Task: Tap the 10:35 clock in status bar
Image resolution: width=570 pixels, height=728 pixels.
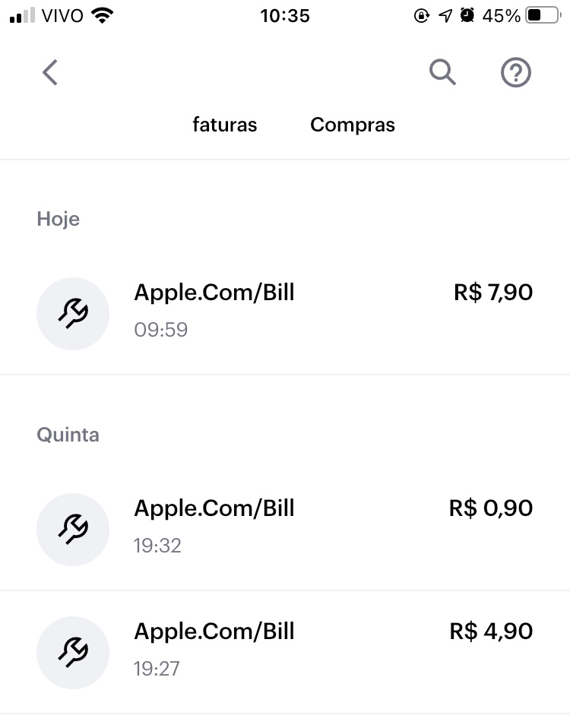Action: pyautogui.click(x=285, y=15)
